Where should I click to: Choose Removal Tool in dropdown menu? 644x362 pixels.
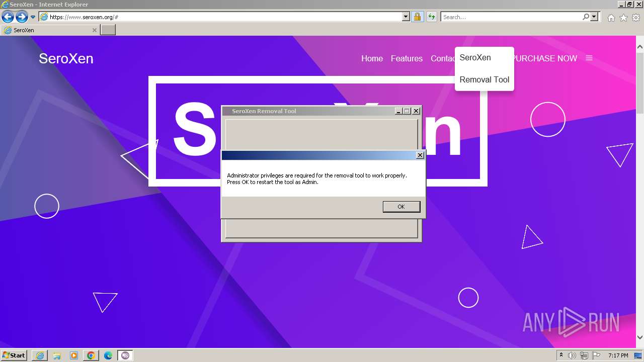[x=484, y=79]
